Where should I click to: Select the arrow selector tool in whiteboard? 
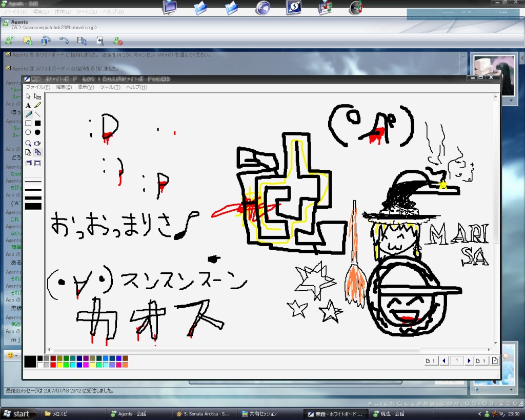29,96
